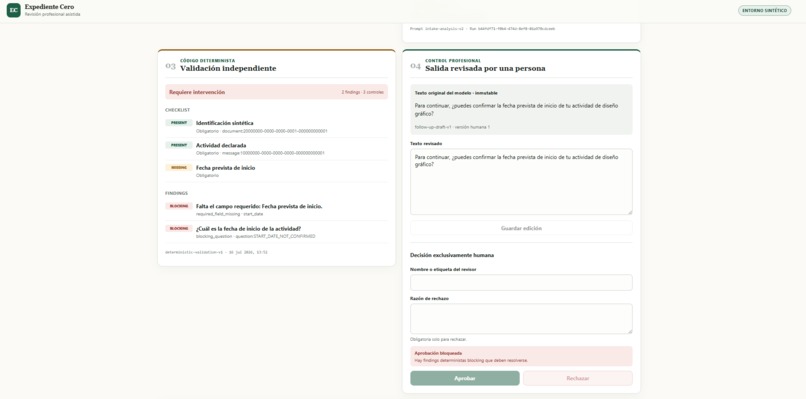Click the Aprobar button

[x=465, y=378]
